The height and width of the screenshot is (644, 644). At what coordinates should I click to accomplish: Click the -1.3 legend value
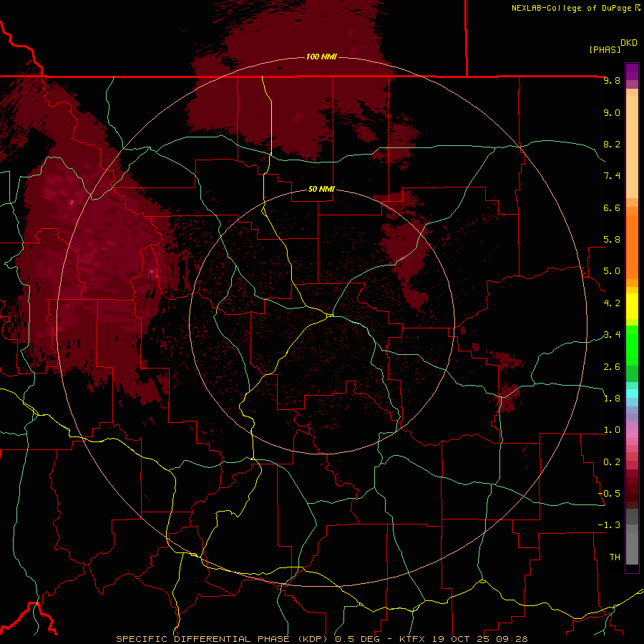click(609, 525)
